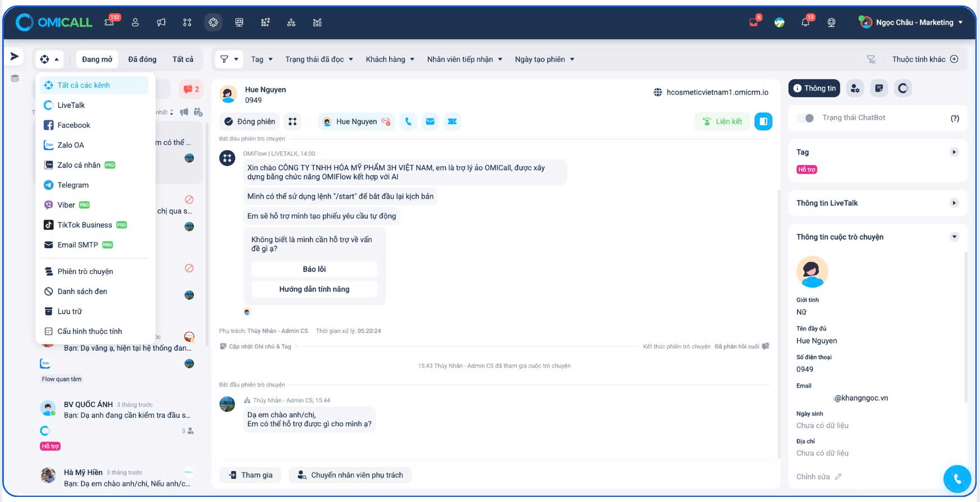Open the customer settings icon beside Thông tin tab
Viewport: 980px width, 502px height.
pyautogui.click(x=854, y=88)
